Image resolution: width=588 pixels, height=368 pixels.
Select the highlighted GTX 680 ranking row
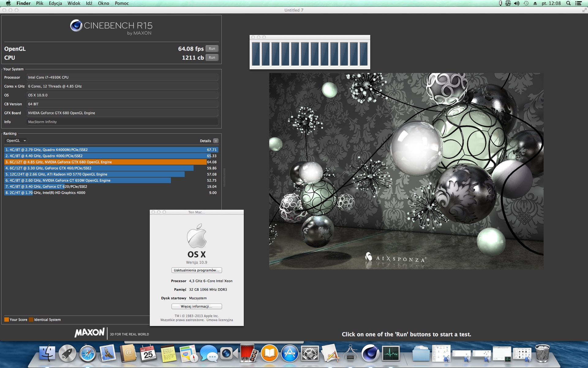click(111, 162)
